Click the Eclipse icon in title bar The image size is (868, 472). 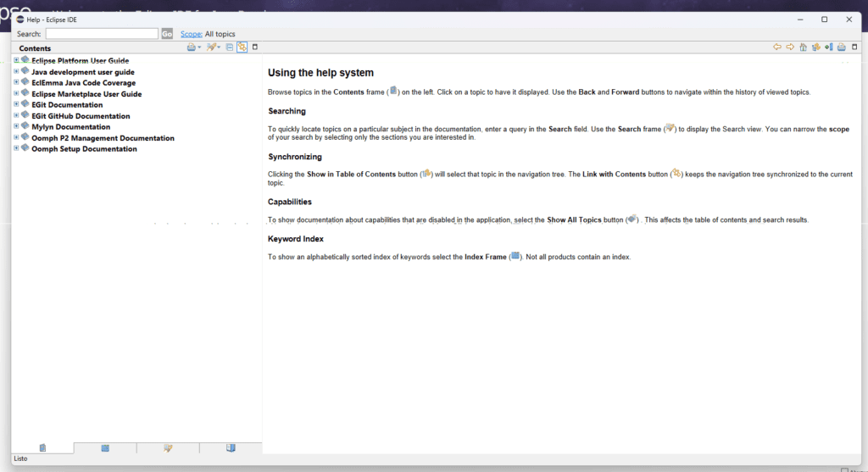click(20, 19)
